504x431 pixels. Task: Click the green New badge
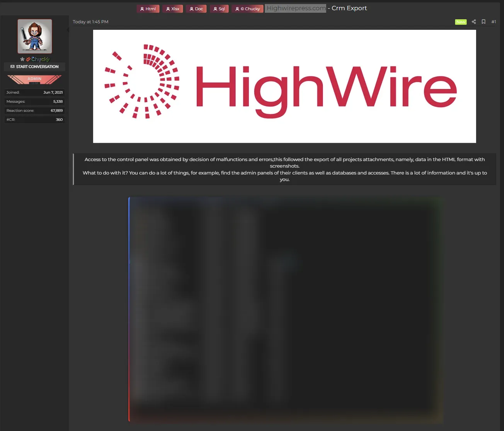point(460,22)
